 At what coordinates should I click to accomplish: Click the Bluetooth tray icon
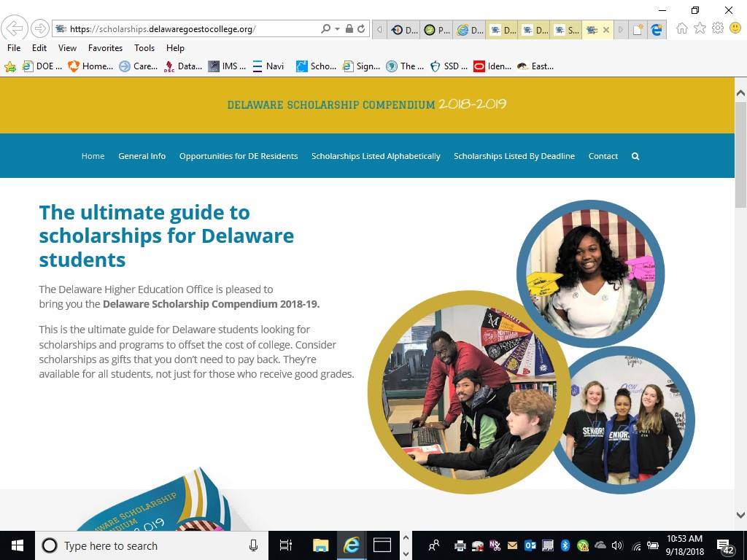565,545
